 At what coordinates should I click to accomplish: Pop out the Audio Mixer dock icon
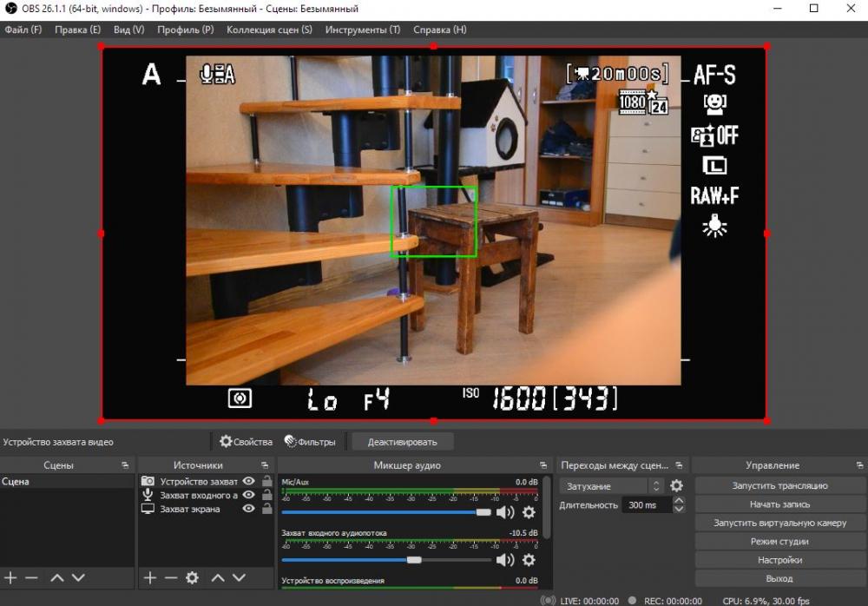(543, 465)
